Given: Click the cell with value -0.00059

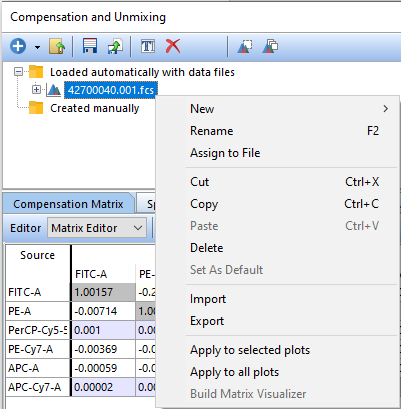Looking at the screenshot, I should 104,368.
